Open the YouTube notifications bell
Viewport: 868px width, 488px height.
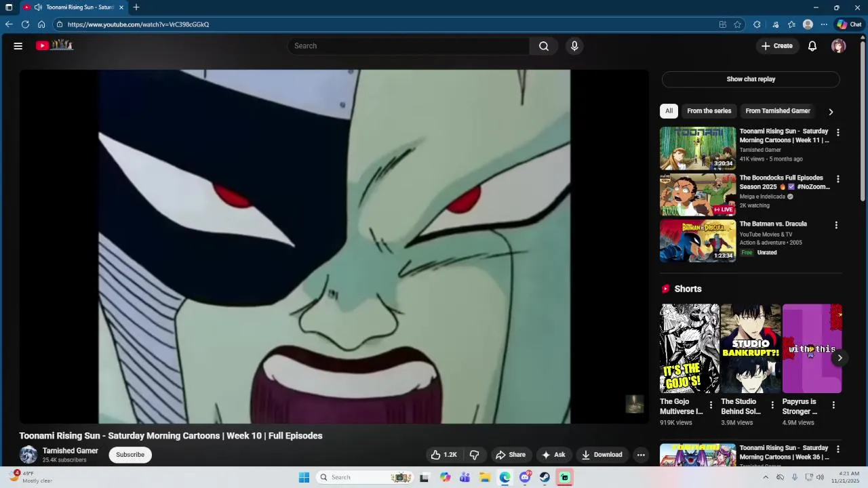click(x=812, y=46)
